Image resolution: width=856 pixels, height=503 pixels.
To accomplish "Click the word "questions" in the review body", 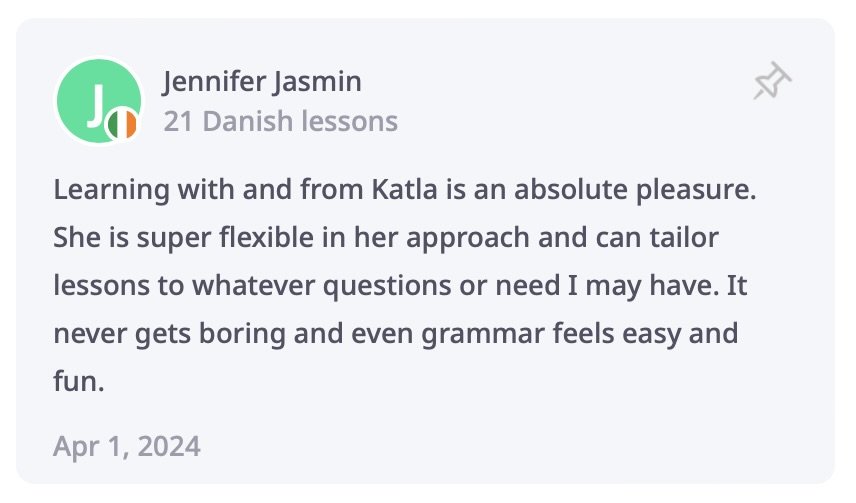I will point(387,287).
